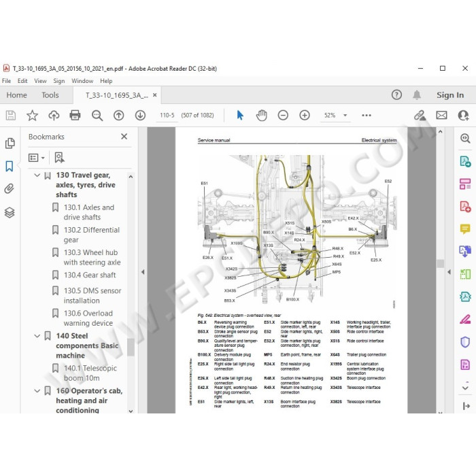Open the View menu
The height and width of the screenshot is (476, 476).
point(40,81)
